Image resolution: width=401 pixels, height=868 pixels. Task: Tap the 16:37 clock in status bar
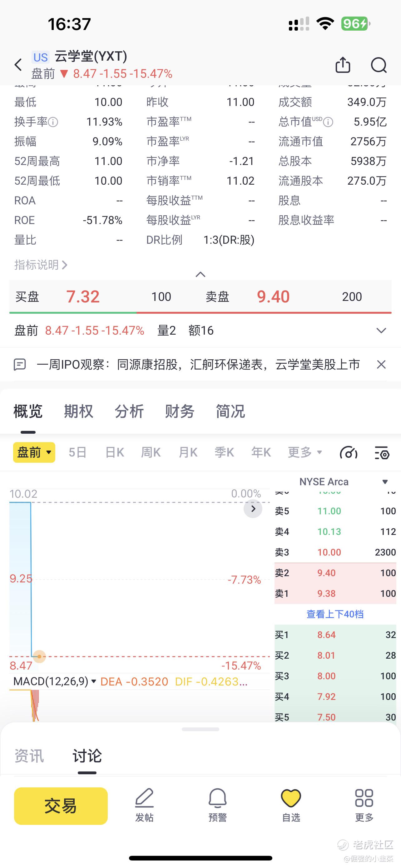click(69, 24)
